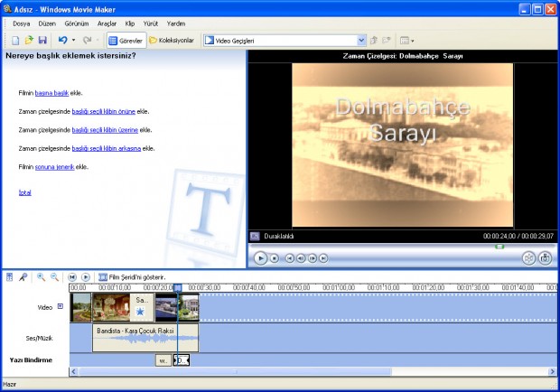
Task: Open the Video Geçişleri collection dropdown
Action: [x=361, y=41]
